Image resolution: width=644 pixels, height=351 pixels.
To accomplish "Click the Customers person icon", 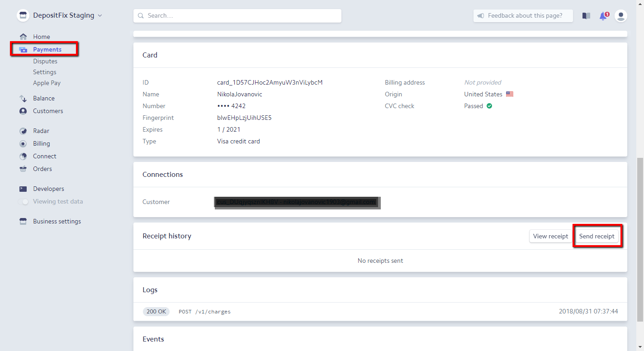I will pos(23,111).
